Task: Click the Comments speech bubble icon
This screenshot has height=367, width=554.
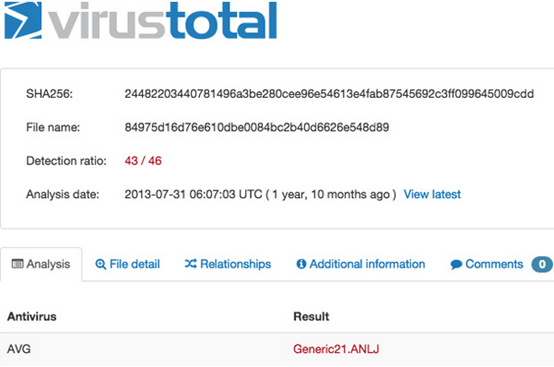Action: point(456,264)
